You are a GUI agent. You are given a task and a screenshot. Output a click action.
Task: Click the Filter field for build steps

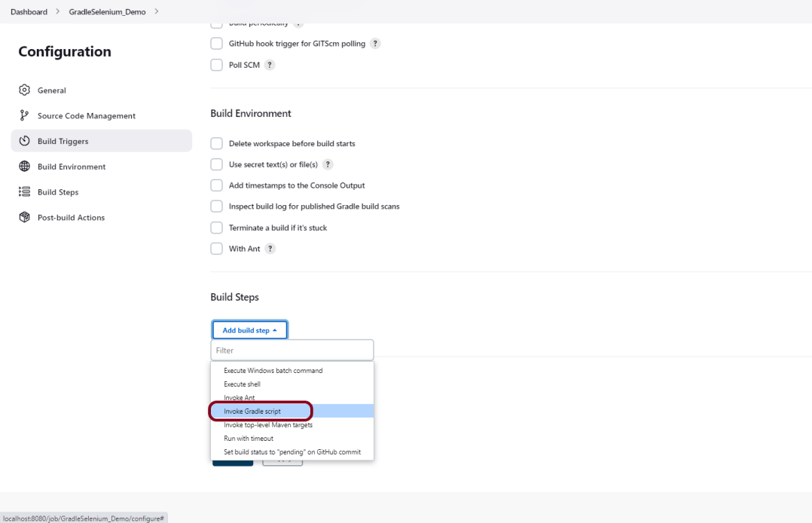point(292,350)
